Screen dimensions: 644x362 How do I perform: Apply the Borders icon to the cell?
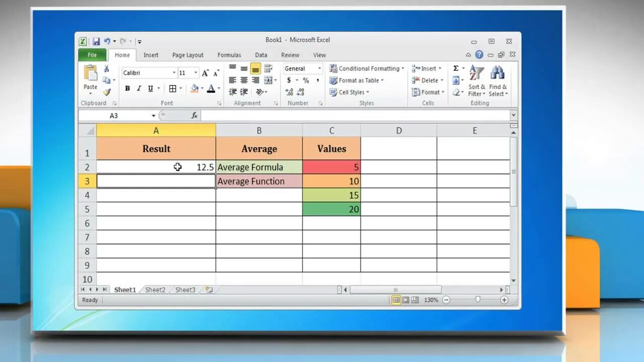coord(173,88)
